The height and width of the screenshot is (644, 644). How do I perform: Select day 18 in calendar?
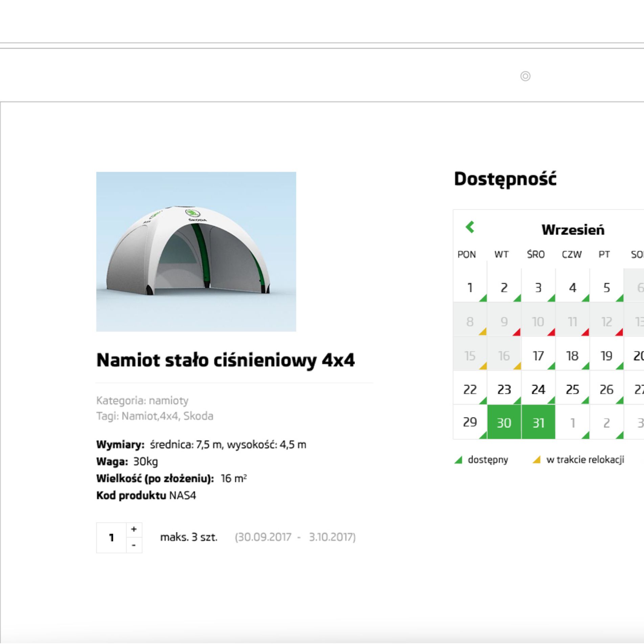(572, 353)
